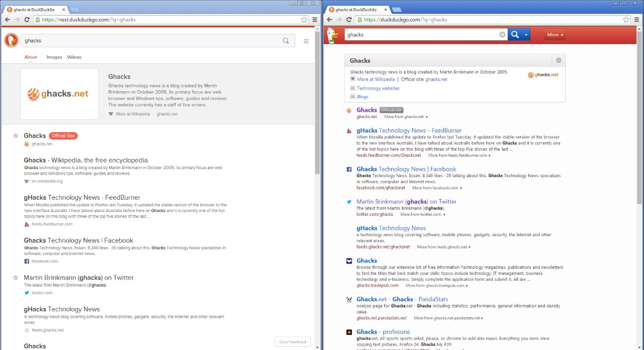This screenshot has width=644, height=350.
Task: Click the right window's vertical scrollbar thumb
Action: pos(640,118)
